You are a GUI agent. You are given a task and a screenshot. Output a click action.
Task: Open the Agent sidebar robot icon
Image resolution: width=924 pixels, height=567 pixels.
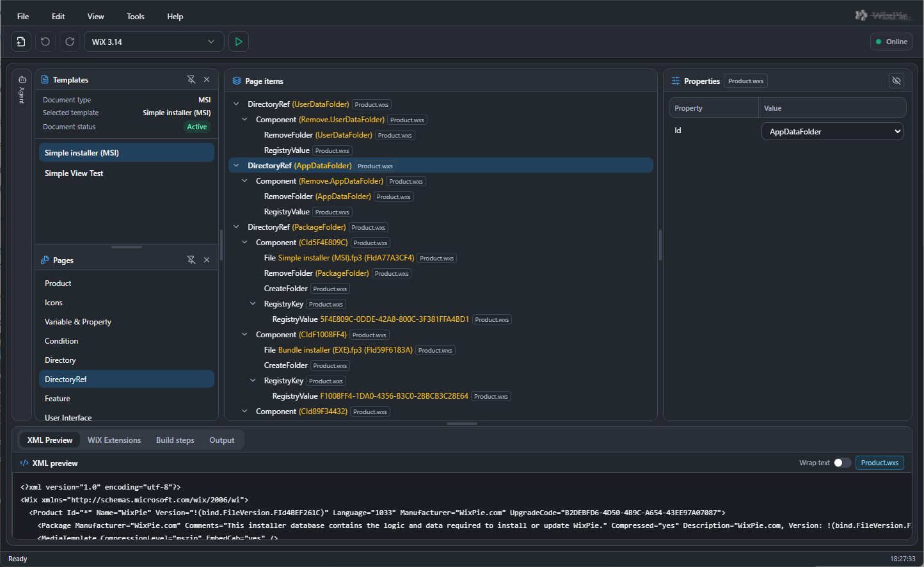22,80
